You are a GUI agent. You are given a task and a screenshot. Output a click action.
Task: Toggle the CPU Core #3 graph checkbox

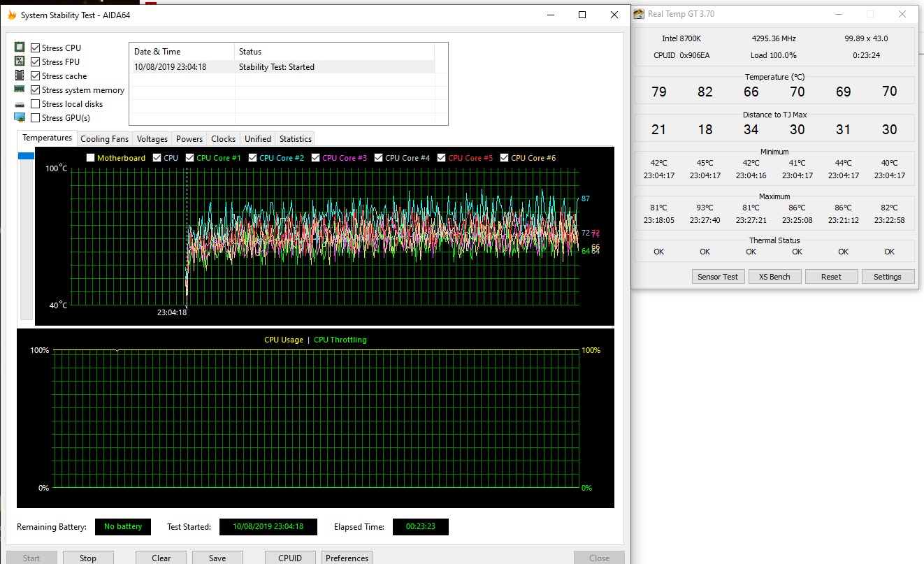pyautogui.click(x=315, y=158)
